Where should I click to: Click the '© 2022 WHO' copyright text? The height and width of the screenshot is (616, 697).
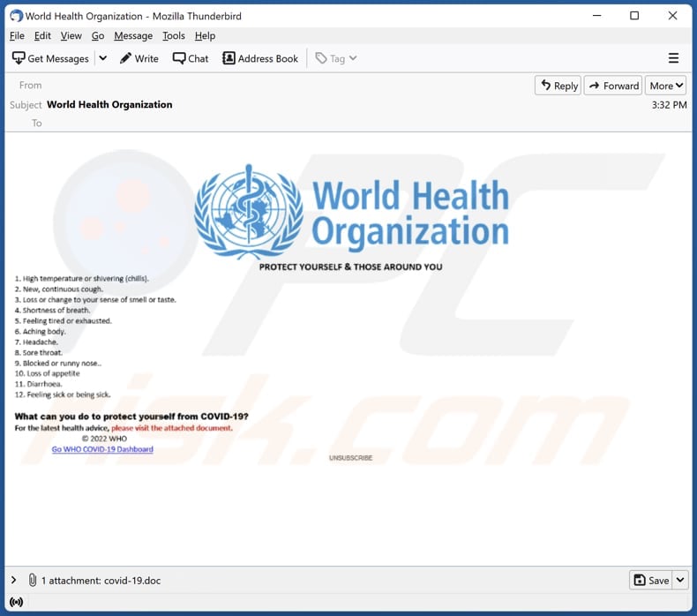[x=104, y=439]
